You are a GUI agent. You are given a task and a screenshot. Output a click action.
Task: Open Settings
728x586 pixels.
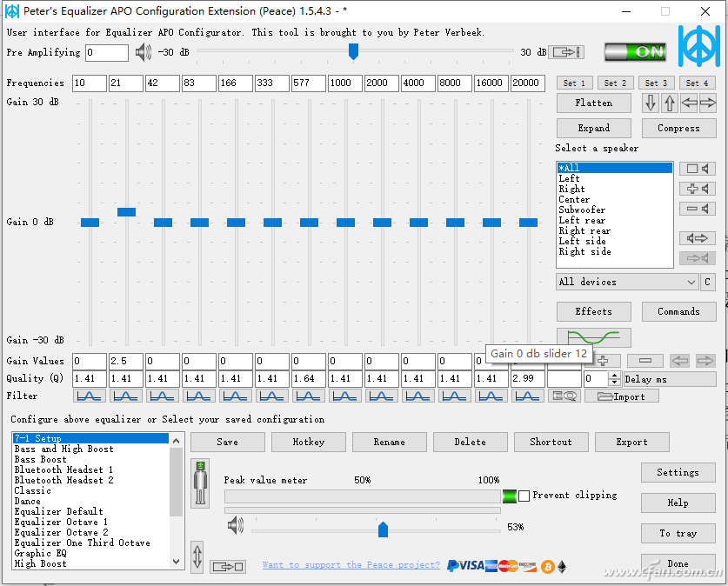678,472
